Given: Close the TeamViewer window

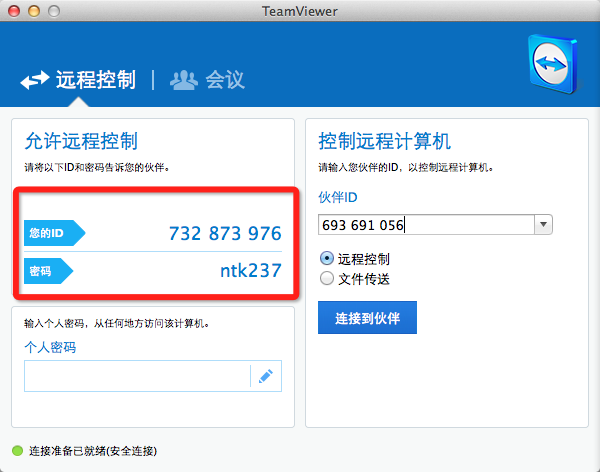Looking at the screenshot, I should tap(13, 10).
